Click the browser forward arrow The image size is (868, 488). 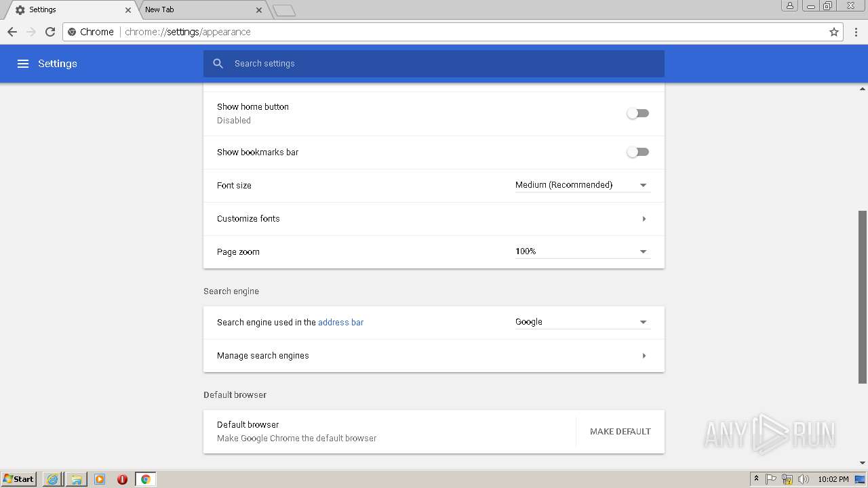(31, 32)
